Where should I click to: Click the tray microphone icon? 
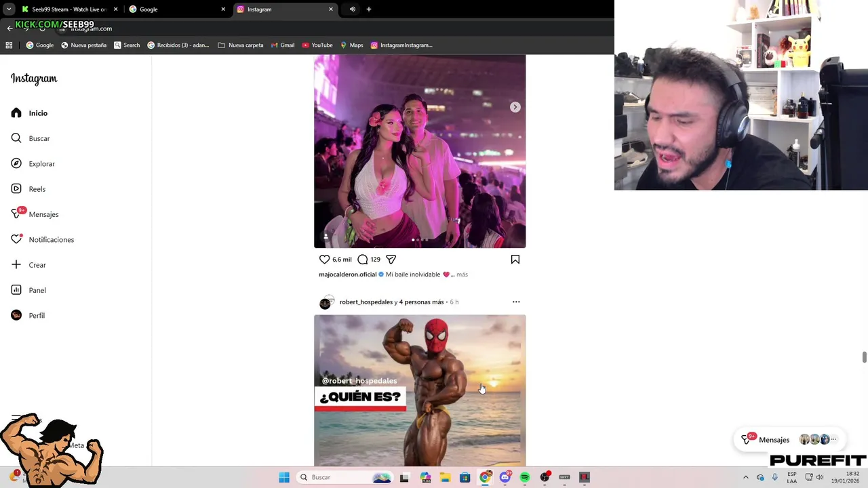(x=775, y=477)
